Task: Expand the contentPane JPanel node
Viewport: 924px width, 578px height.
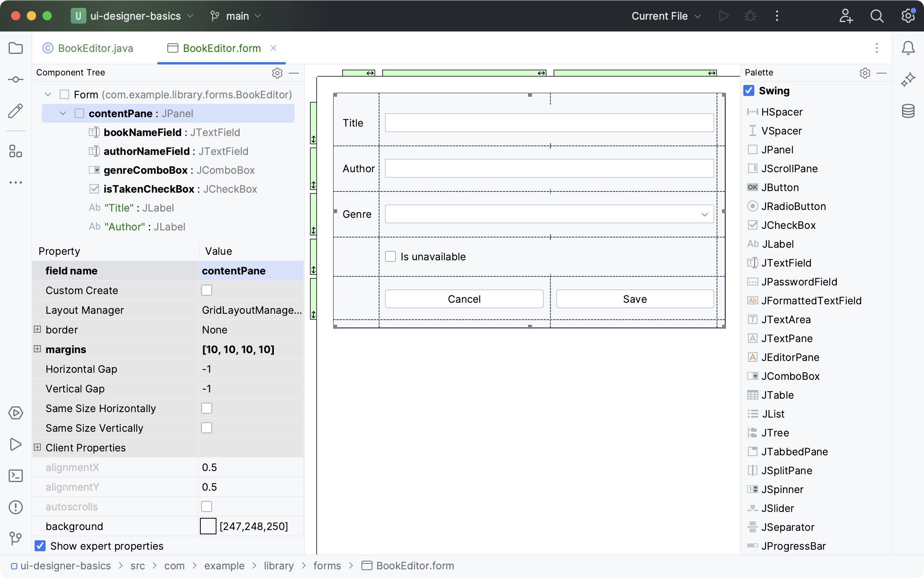Action: [63, 113]
